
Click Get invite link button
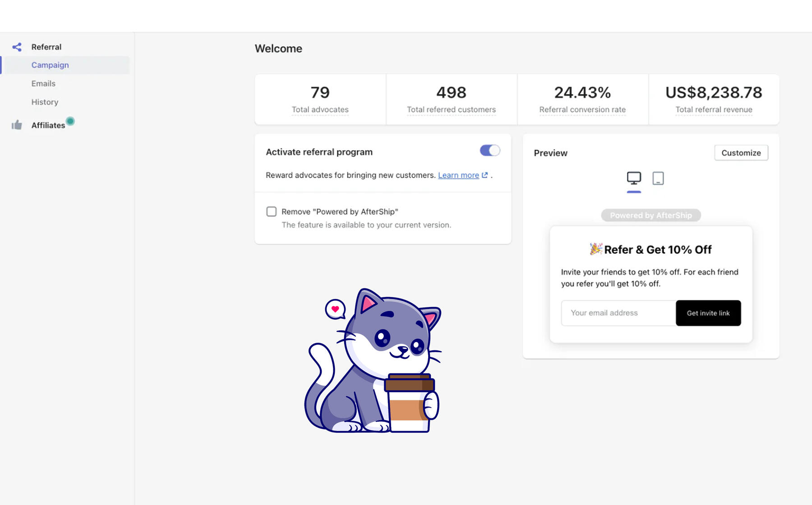point(708,313)
